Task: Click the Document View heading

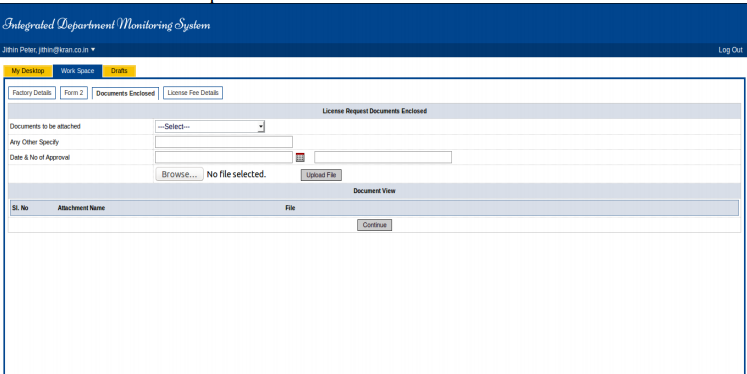Action: (x=374, y=191)
